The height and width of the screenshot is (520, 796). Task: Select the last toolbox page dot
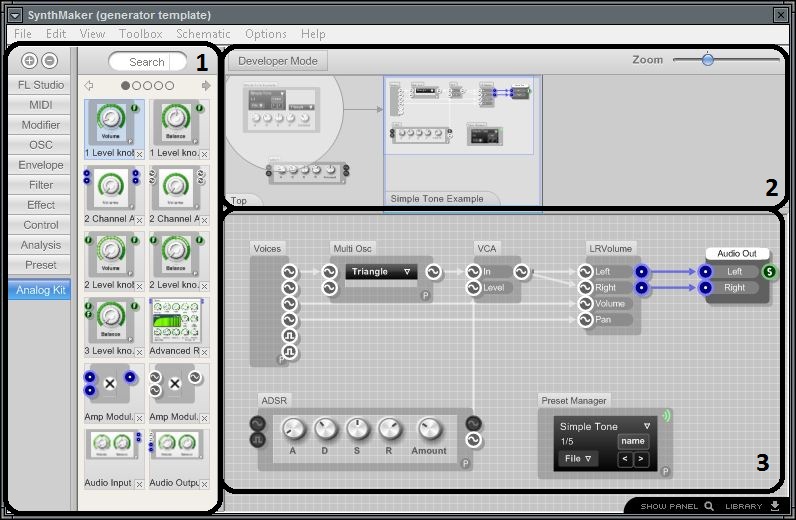click(x=170, y=86)
